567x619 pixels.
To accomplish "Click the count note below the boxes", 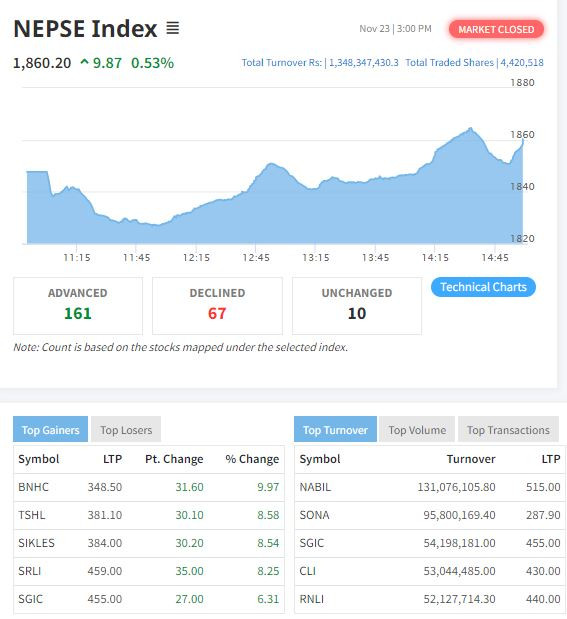I will point(180,347).
